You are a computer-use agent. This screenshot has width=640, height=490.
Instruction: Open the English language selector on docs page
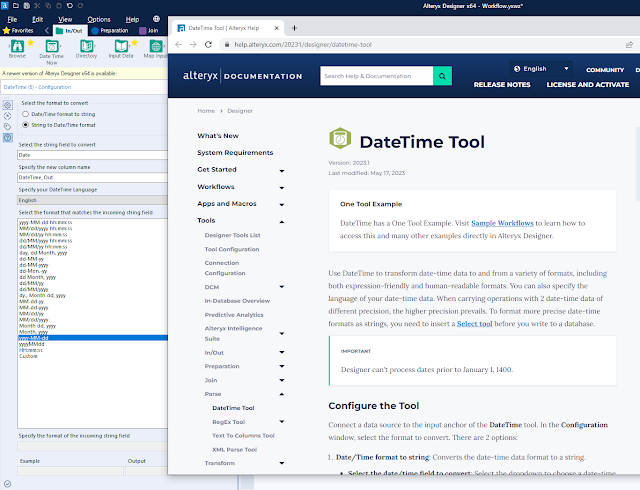click(x=541, y=69)
